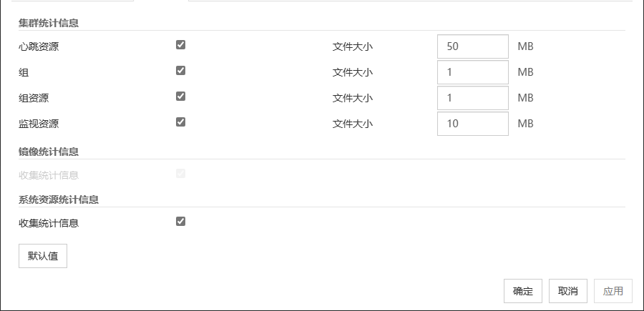The height and width of the screenshot is (311, 644).
Task: Toggle 收集统计信息 checkbox under 系统资源统计信息
Action: tap(180, 222)
